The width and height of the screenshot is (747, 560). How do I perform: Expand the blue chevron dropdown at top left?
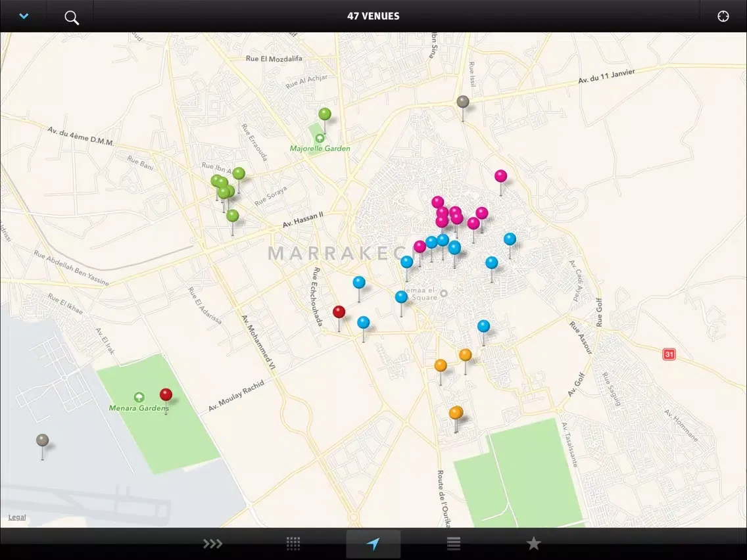[24, 16]
